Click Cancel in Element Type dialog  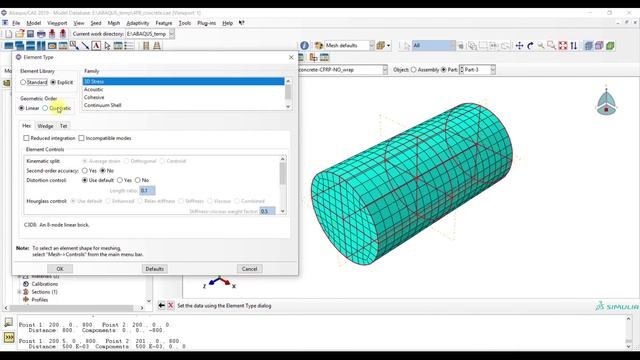coord(249,269)
